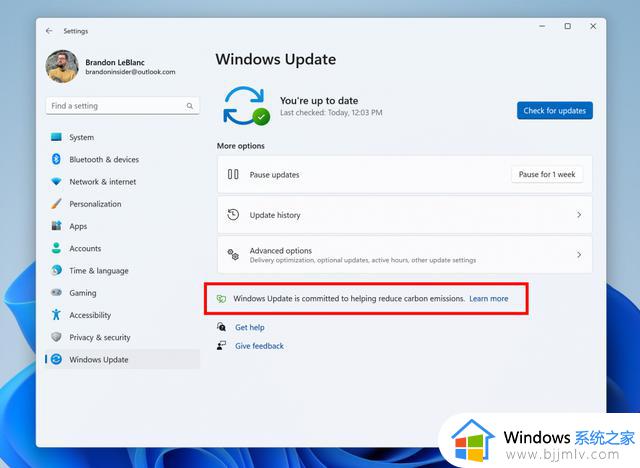
Task: Click the Network & internet wifi icon
Action: [x=56, y=182]
